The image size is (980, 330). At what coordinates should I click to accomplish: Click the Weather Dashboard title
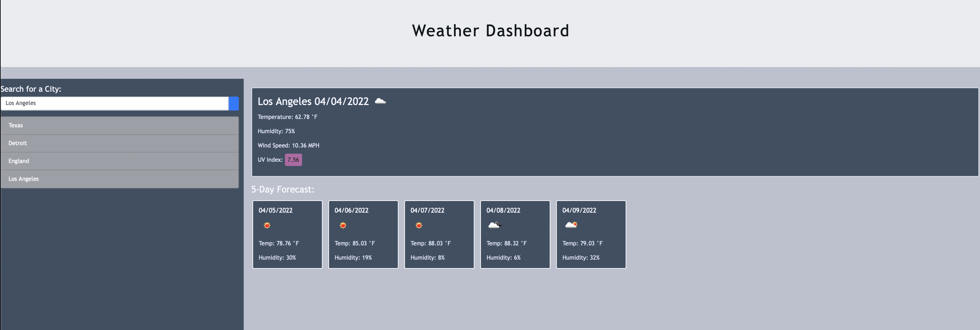490,30
